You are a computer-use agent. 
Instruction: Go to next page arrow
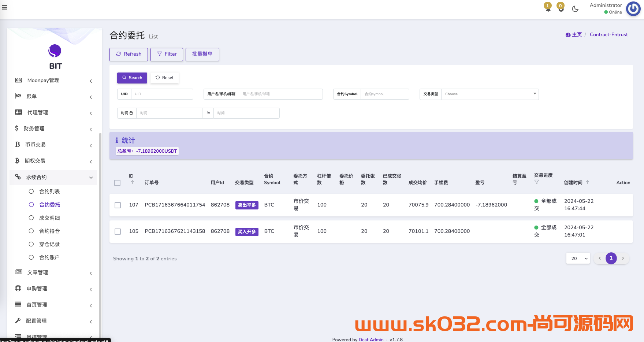[623, 258]
